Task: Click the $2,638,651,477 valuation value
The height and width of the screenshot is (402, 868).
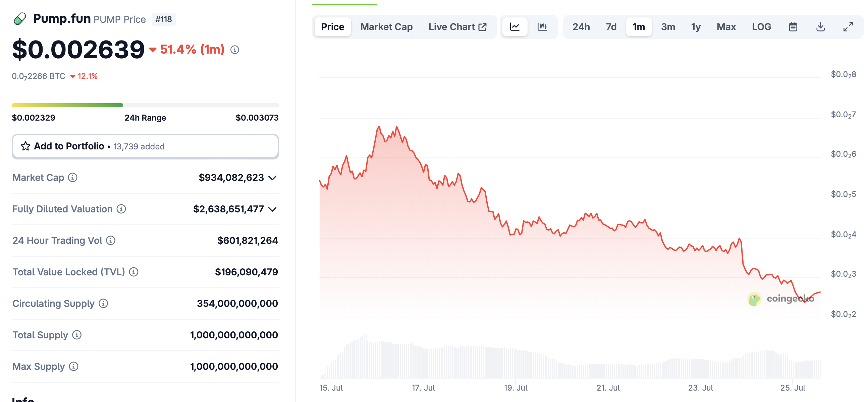Action: click(x=228, y=209)
